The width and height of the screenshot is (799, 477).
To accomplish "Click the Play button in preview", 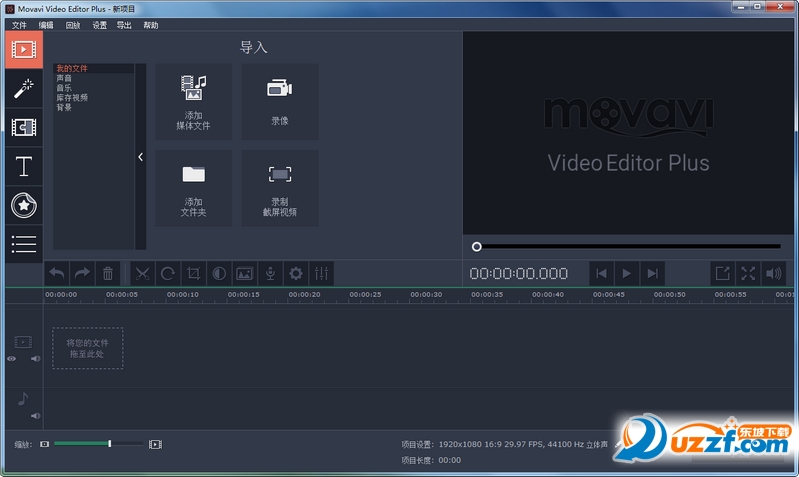I will point(627,274).
